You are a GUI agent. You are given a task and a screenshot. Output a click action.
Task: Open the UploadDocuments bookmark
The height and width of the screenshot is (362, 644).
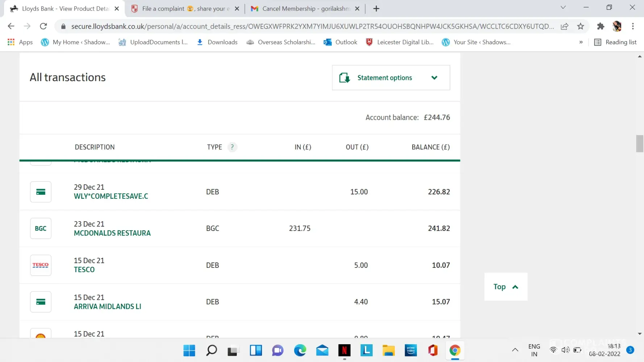click(x=153, y=42)
